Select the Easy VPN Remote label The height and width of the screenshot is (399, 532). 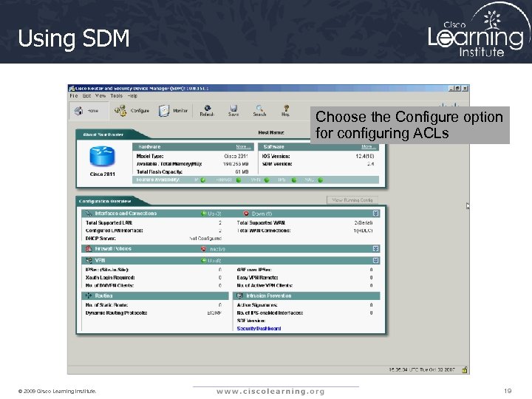point(257,278)
